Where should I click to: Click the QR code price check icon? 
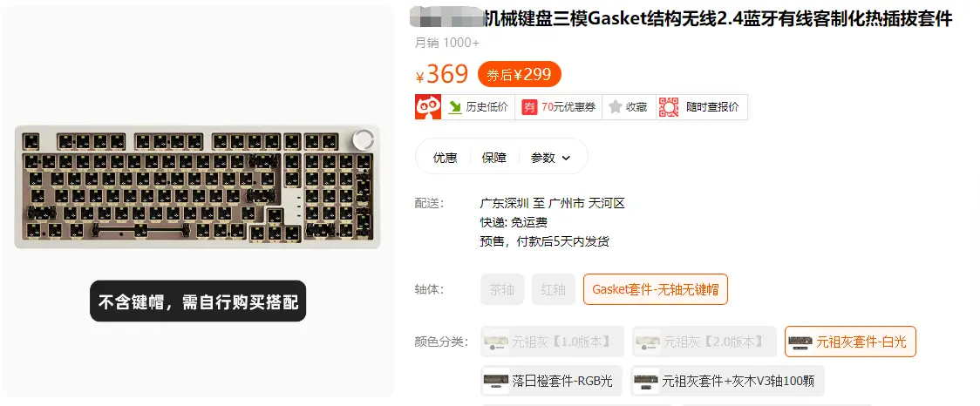669,107
